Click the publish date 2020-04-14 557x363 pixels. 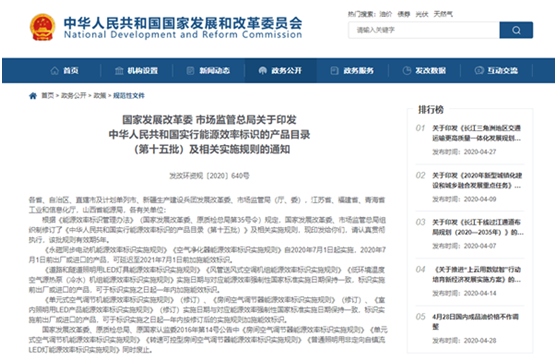tap(480, 293)
